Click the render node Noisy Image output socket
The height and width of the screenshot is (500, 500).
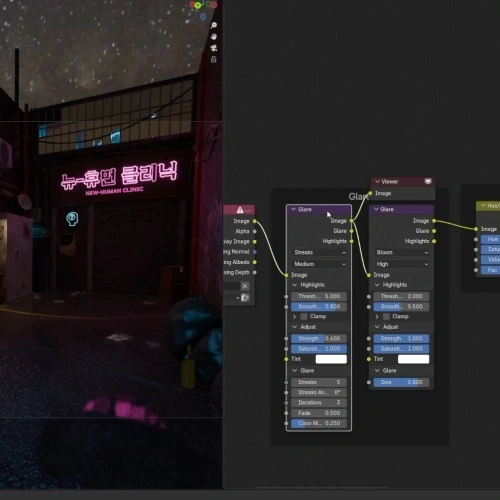pos(255,242)
